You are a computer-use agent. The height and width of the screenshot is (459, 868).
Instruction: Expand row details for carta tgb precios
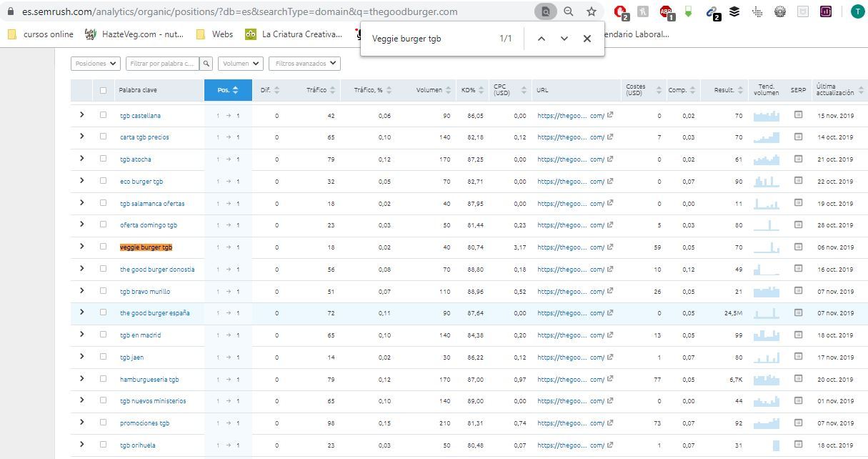tap(81, 137)
